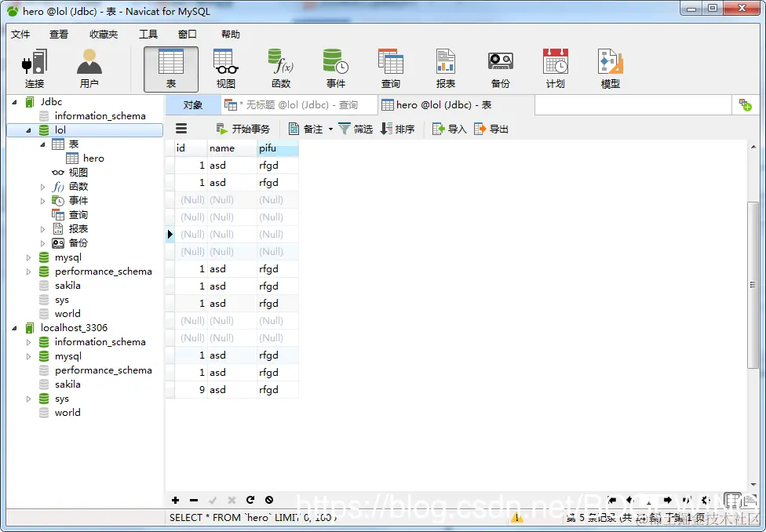Open the 视图 (View) objects
Screen dimensions: 766x532
(226, 69)
